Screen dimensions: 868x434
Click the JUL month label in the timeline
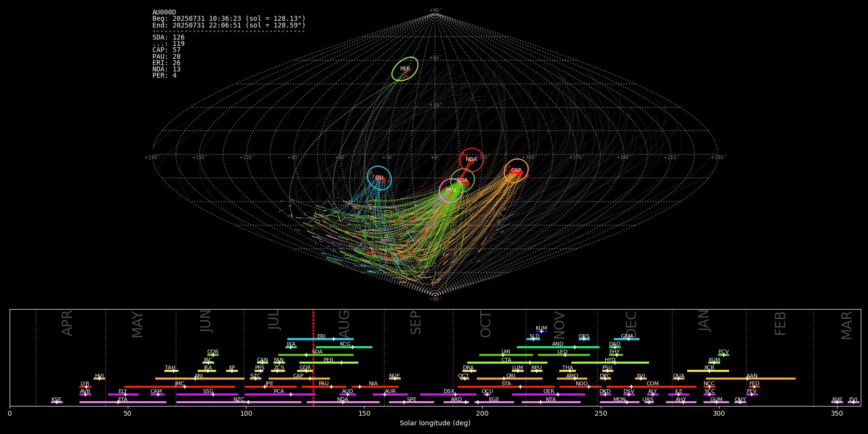tap(273, 320)
